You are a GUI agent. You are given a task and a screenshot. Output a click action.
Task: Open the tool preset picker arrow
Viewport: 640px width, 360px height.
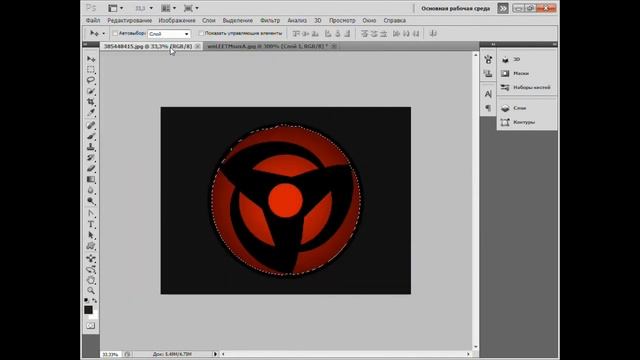point(104,33)
